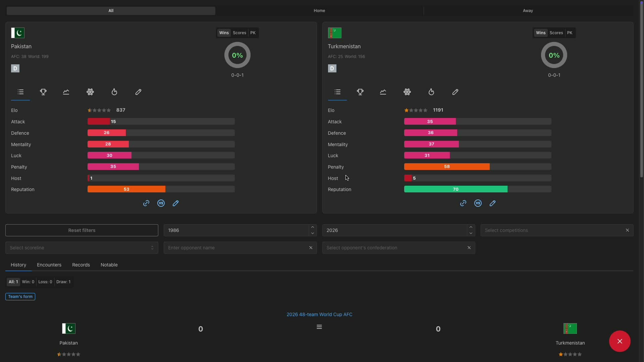Click the Enter opponent name field

pyautogui.click(x=236, y=248)
